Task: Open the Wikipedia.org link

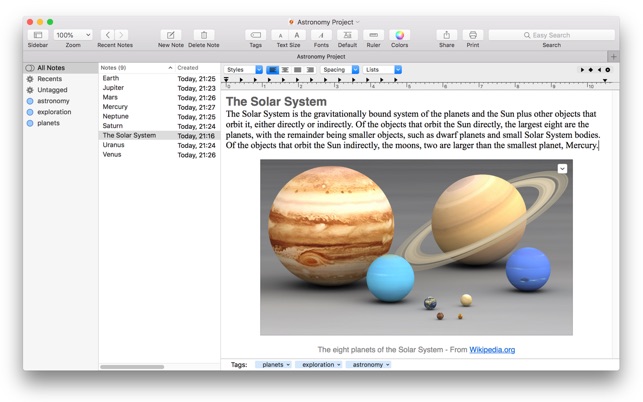Action: [492, 350]
